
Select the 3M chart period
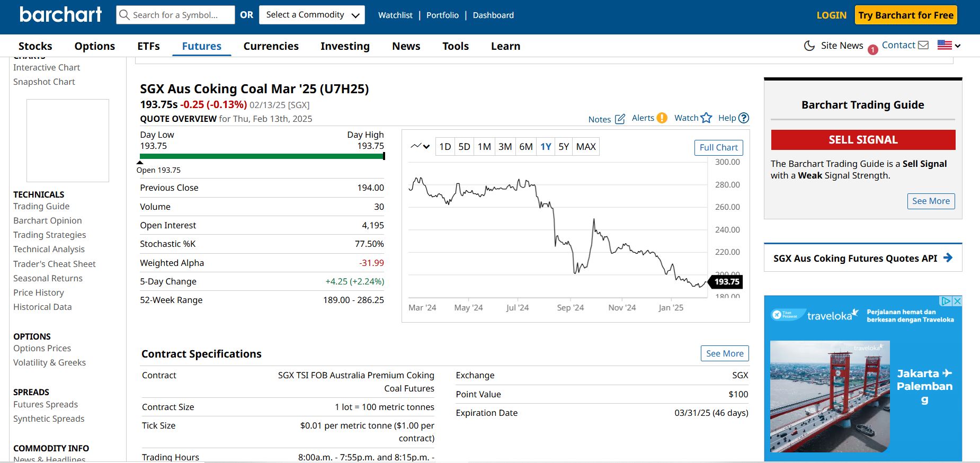pos(505,147)
